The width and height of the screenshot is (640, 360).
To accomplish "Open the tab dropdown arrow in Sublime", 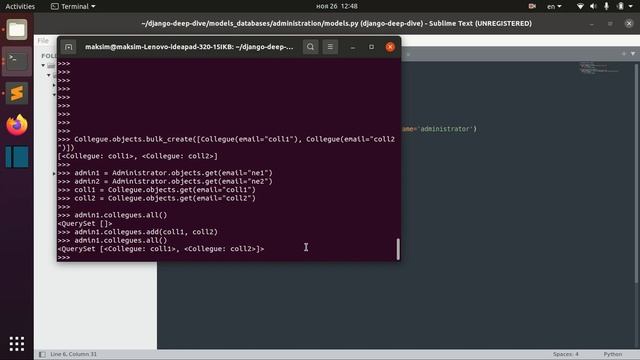I will (633, 54).
